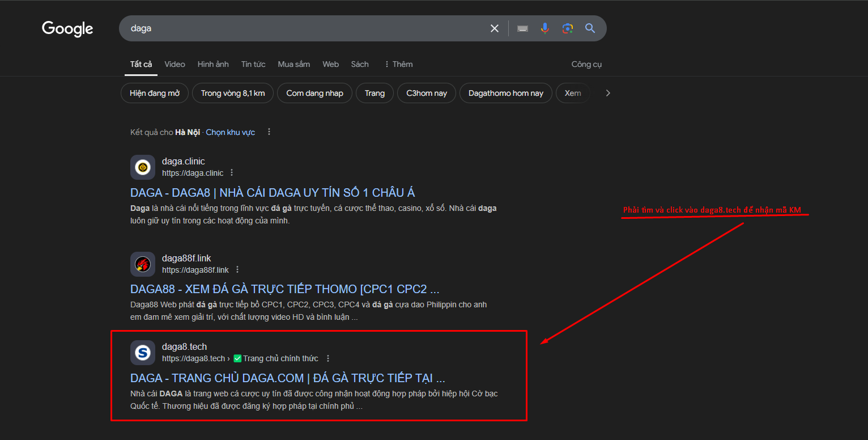Search by image with Lens icon

(567, 28)
